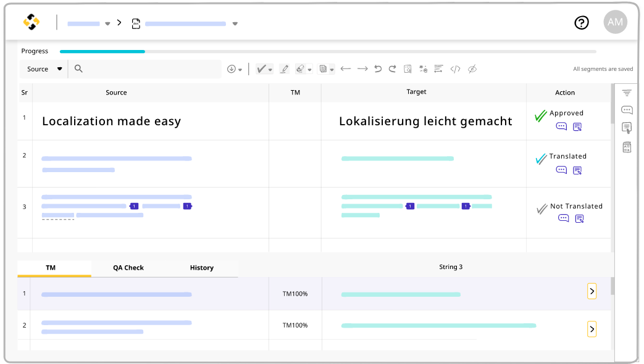Open the AM user avatar menu
Screen dimensions: 644x364
click(x=615, y=22)
